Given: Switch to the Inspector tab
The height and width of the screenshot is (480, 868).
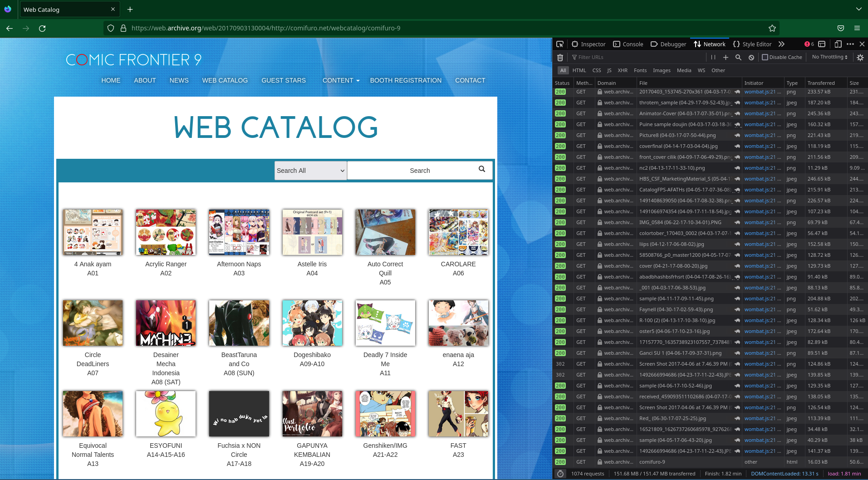Looking at the screenshot, I should click(588, 44).
